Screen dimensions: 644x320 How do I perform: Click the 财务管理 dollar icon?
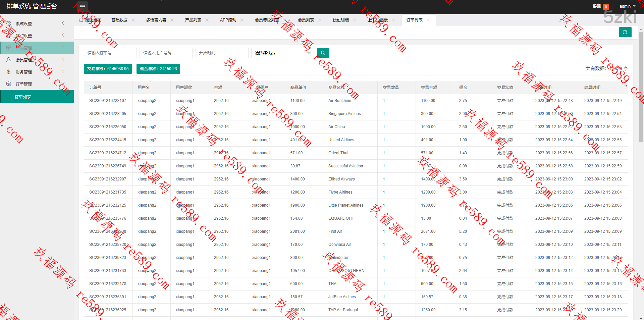coord(9,72)
